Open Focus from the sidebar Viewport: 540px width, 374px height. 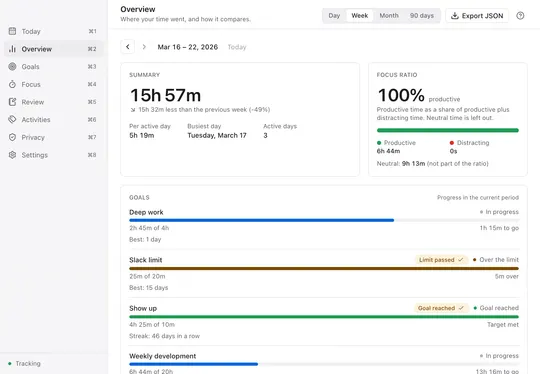tap(54, 84)
